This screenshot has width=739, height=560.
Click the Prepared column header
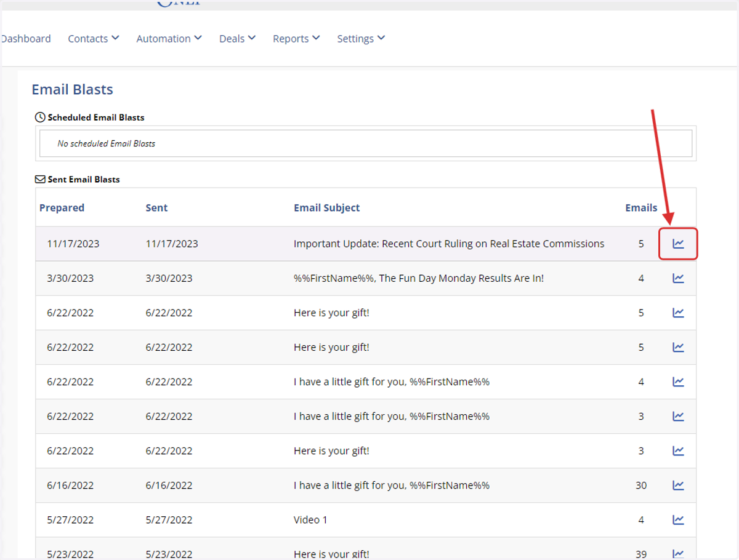pos(62,208)
